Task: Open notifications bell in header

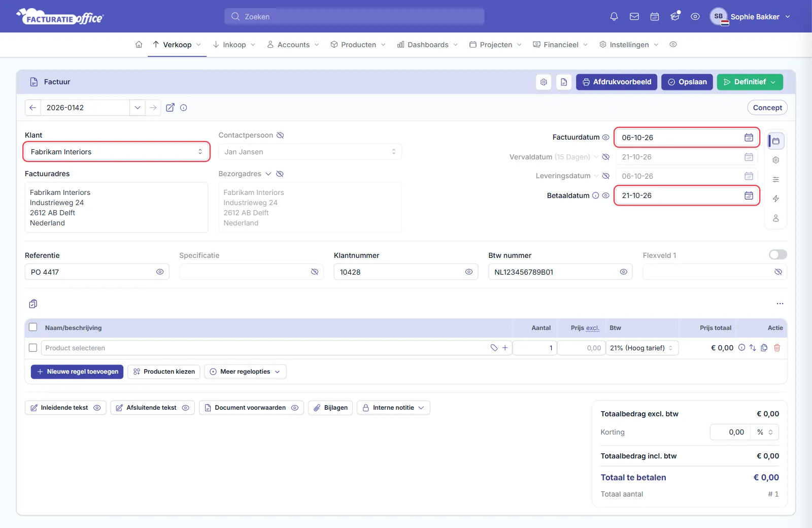Action: click(614, 17)
